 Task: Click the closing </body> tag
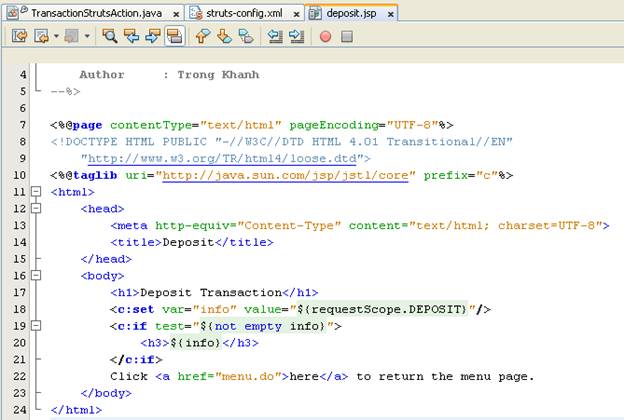(106, 393)
